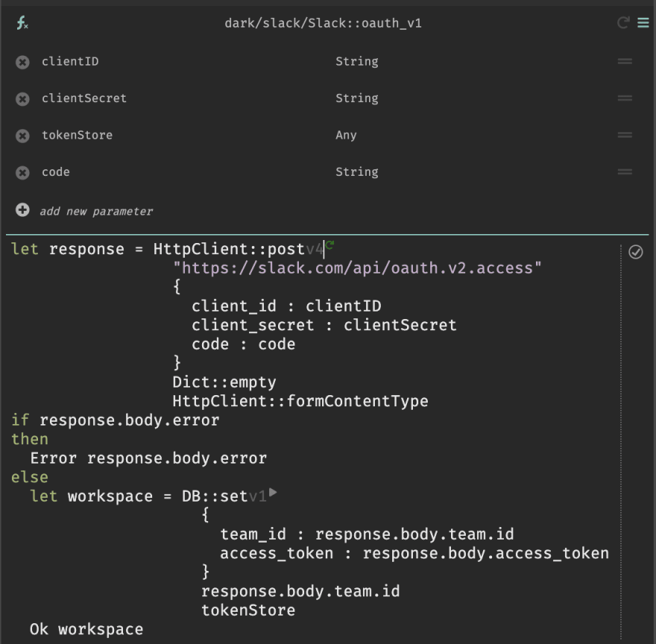This screenshot has height=644, width=656.
Task: Remove the clientSecret parameter
Action: click(22, 98)
